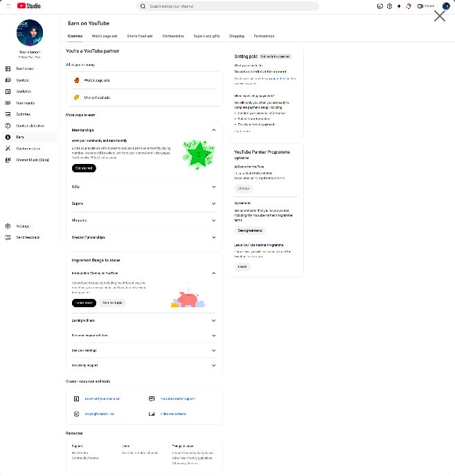Click the sparkle icon in top bar
The image size is (455, 476).
[399, 6]
